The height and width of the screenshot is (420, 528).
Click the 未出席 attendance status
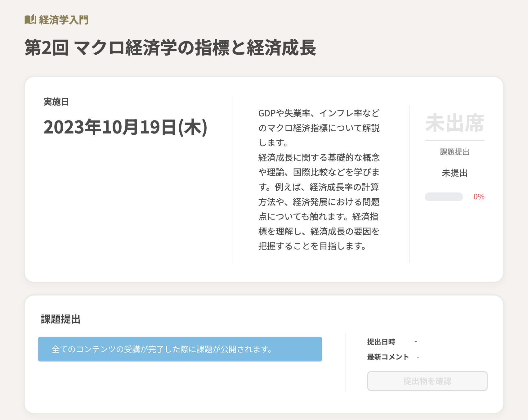click(454, 123)
